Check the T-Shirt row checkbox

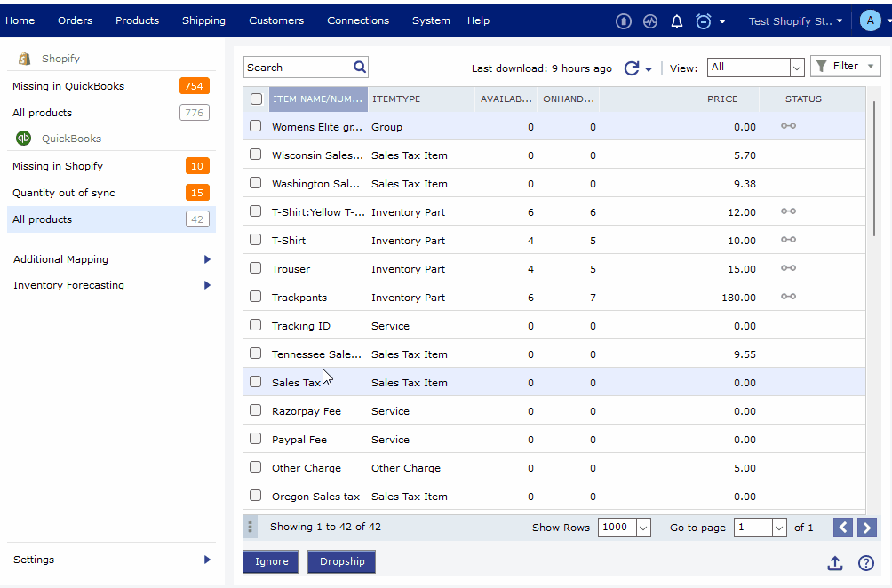256,240
